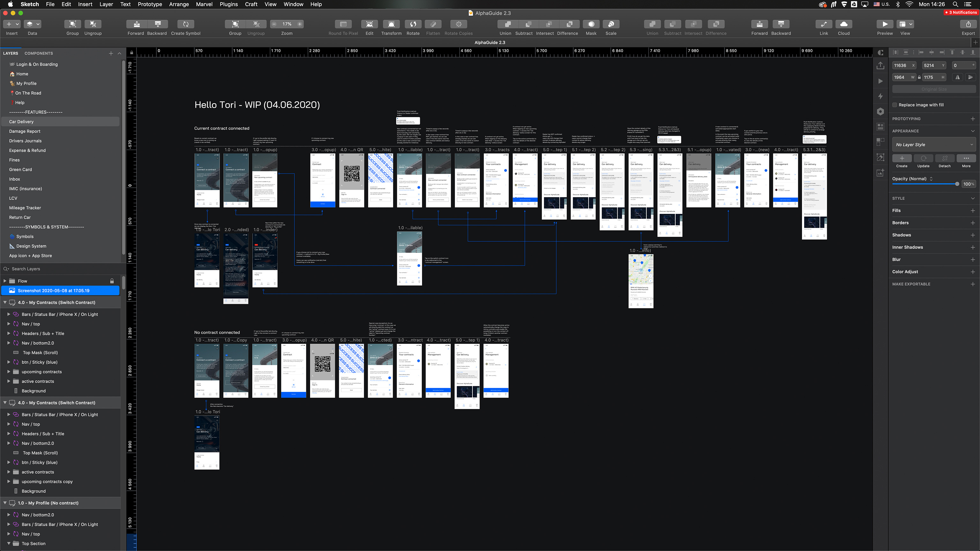This screenshot has height=551, width=980.
Task: Enable Replace image with fill checkbox
Action: click(x=895, y=105)
